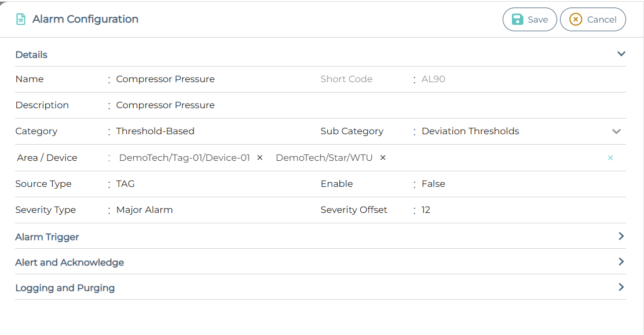Image resolution: width=644 pixels, height=335 pixels.
Task: Click the Source Type TAG value
Action: click(125, 184)
